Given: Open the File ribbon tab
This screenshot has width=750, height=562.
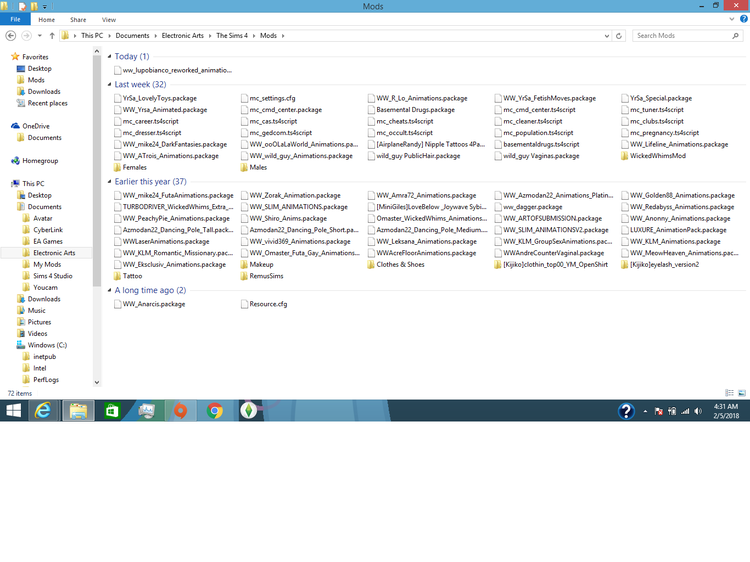Looking at the screenshot, I should 15,20.
